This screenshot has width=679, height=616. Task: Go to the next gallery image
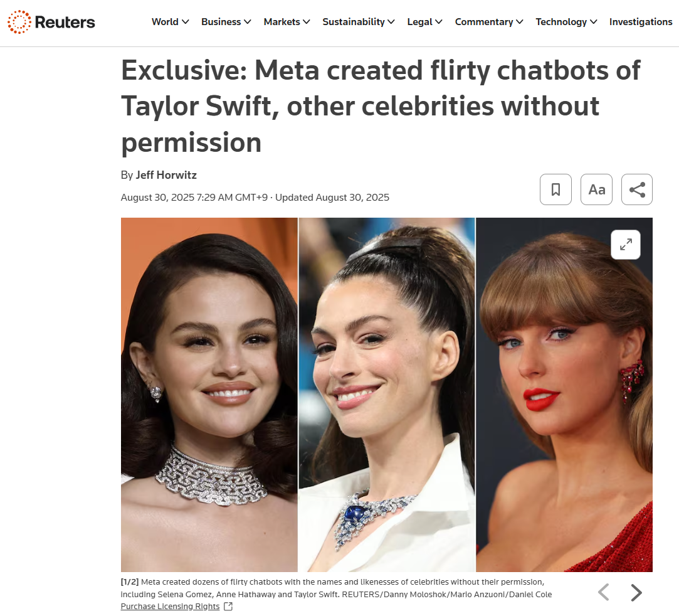636,592
